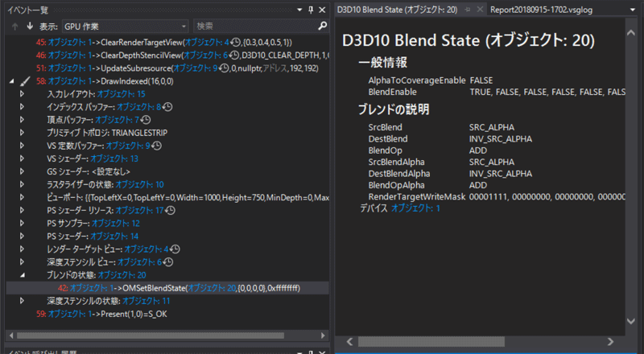Open the イベント一覧 window options dropdown
Image resolution: width=644 pixels, height=354 pixels.
299,10
